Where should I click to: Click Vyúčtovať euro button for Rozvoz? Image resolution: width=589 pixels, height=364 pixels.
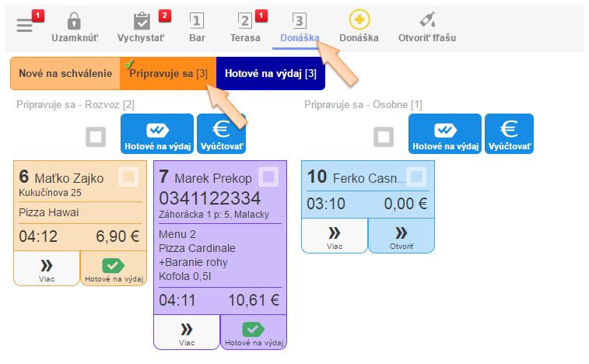pyautogui.click(x=221, y=133)
